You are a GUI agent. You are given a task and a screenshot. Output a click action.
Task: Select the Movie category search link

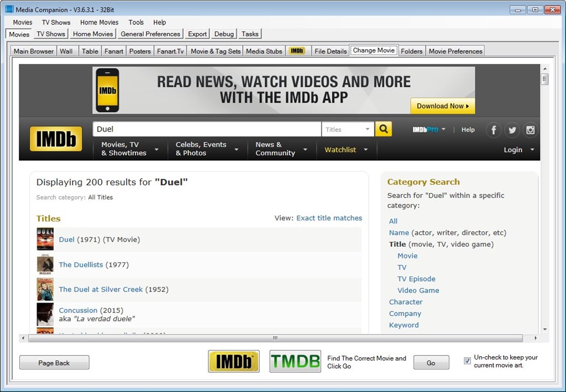(x=407, y=256)
